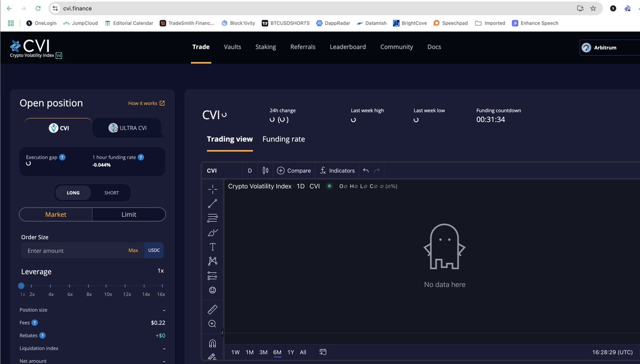Screen dimensions: 640x364
Task: Click the Fees info icon
Action: point(35,323)
